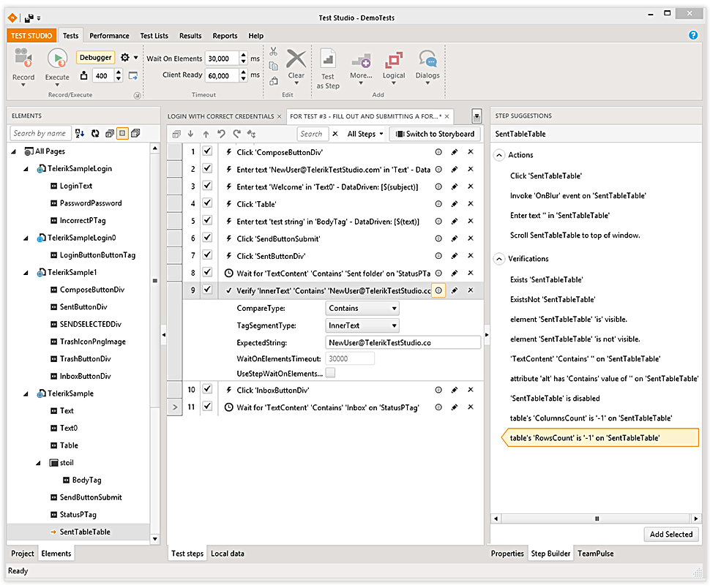This screenshot has width=710, height=588.
Task: Open the Properties pane tab
Action: coord(507,554)
